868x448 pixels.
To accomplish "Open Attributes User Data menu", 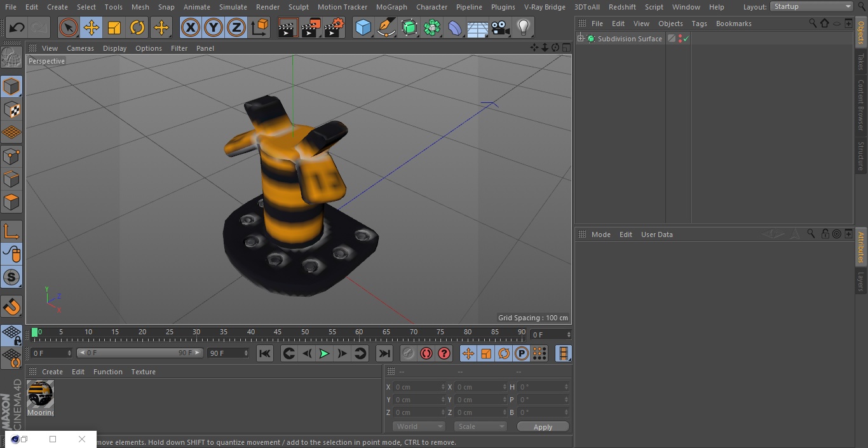I will point(656,234).
